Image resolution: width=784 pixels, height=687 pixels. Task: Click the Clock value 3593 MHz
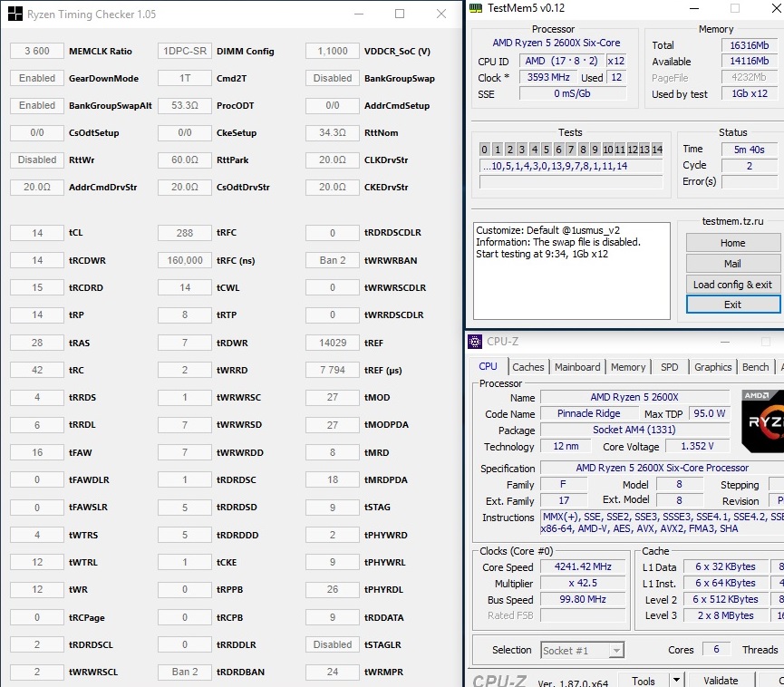click(x=548, y=78)
